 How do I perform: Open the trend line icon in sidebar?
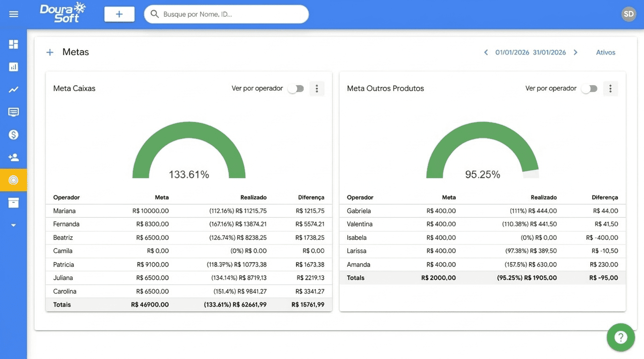click(x=14, y=90)
